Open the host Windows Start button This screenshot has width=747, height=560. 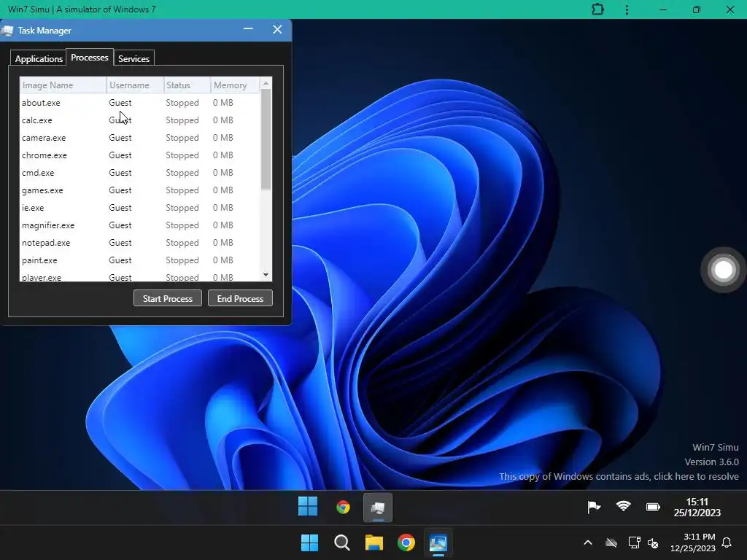point(309,542)
